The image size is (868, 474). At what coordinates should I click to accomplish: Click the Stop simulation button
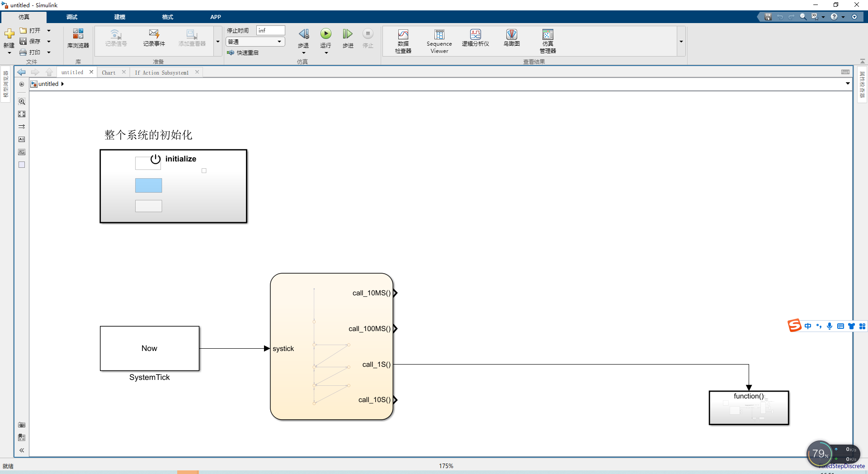368,34
